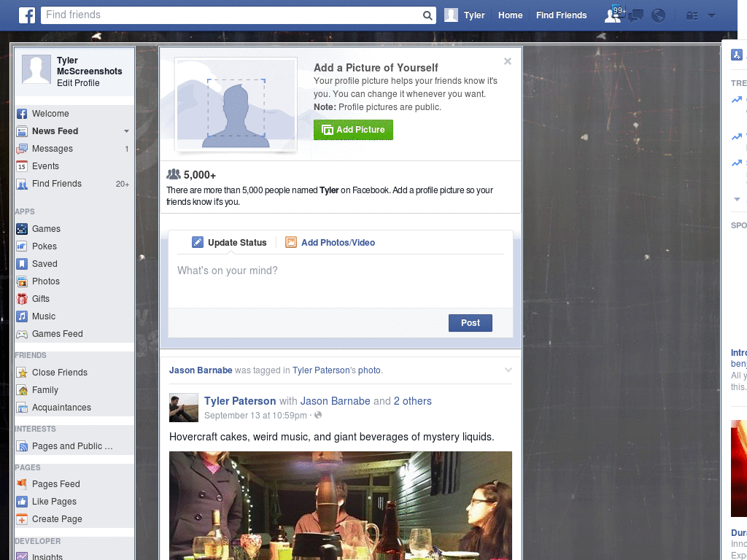747x560 pixels.
Task: Click the Events calendar icon
Action: [21, 166]
